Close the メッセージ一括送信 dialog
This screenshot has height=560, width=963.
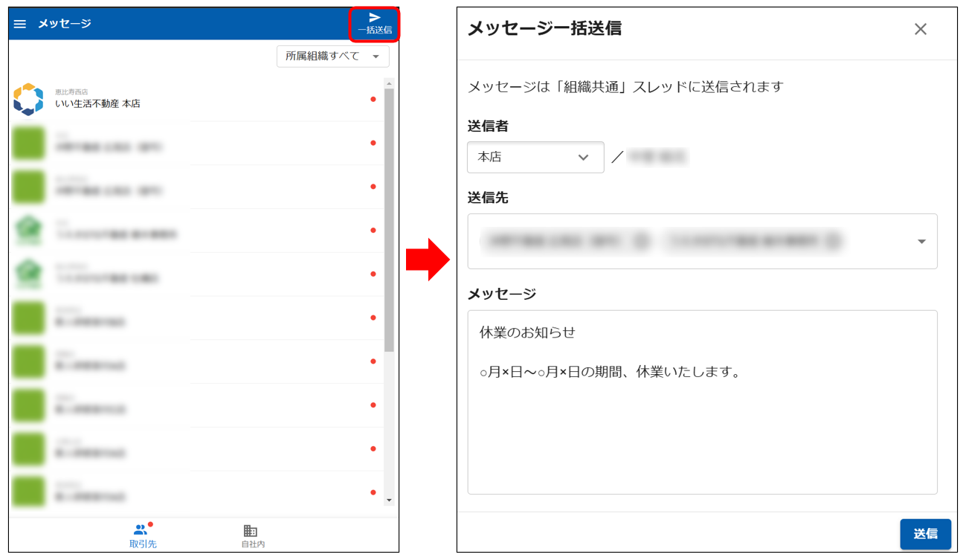[921, 29]
